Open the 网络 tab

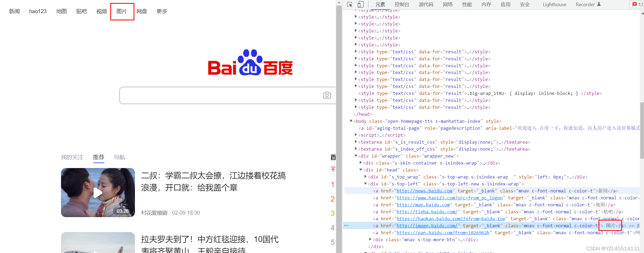tap(448, 5)
